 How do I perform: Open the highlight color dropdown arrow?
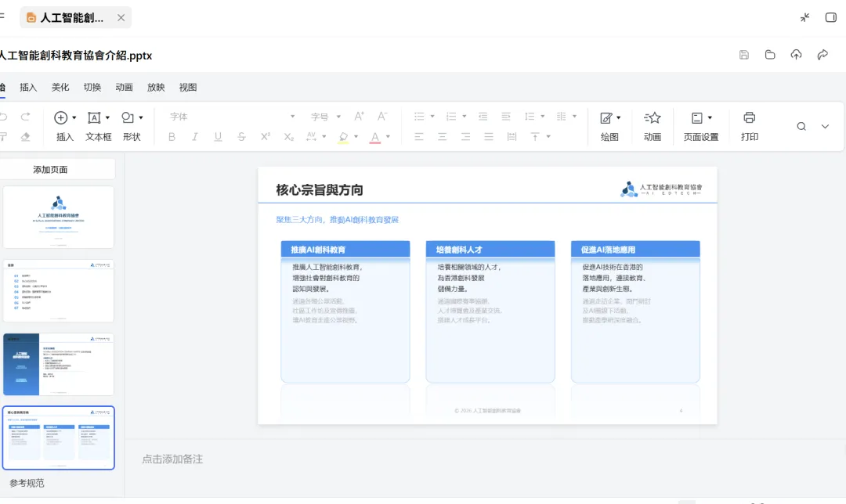[x=356, y=137]
